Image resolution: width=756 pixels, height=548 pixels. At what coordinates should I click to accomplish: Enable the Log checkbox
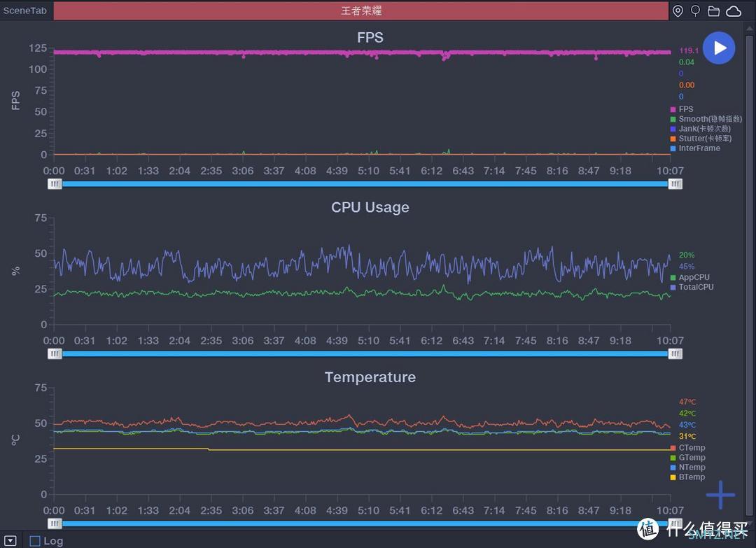35,541
